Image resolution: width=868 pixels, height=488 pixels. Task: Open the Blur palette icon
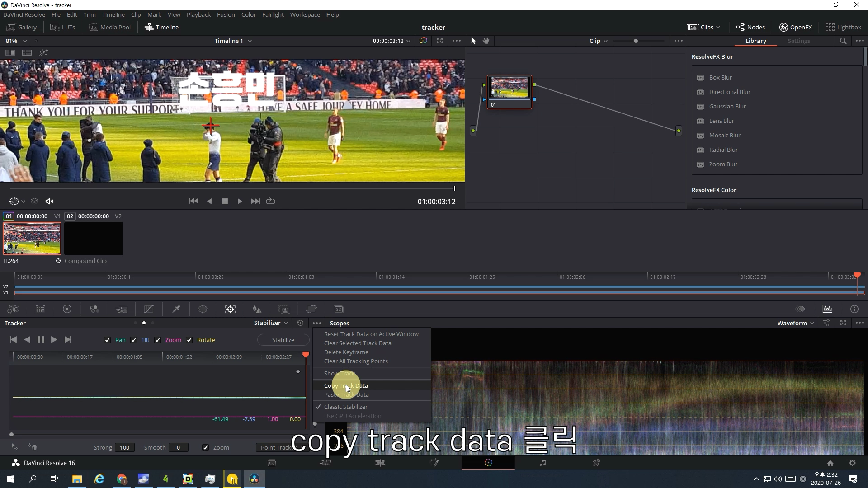(x=257, y=309)
